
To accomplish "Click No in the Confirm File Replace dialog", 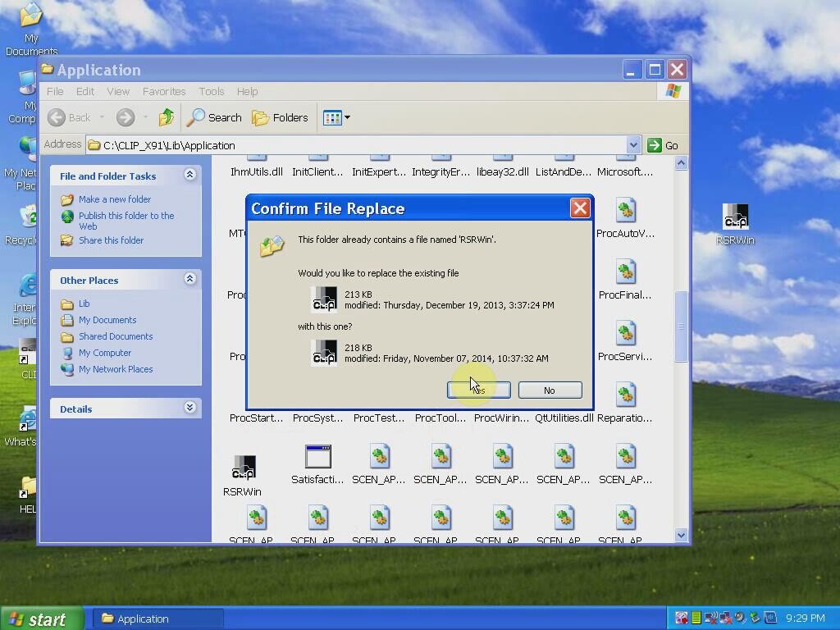I will 549,390.
